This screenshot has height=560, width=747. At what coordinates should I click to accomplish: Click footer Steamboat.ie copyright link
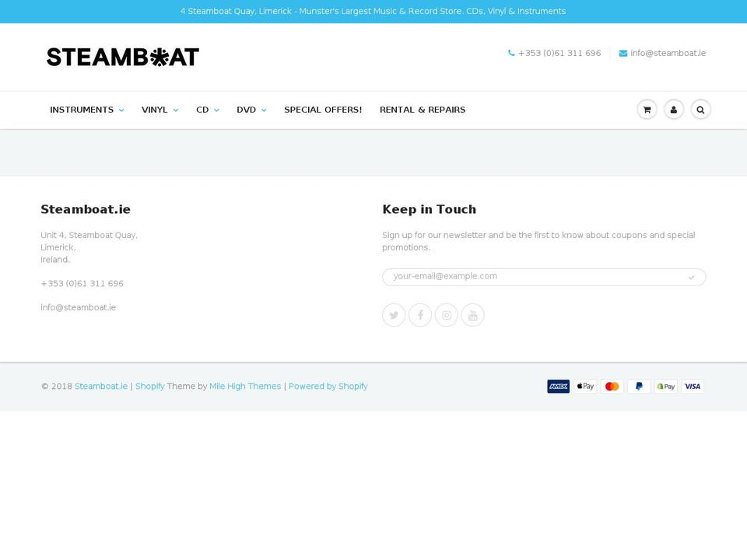coord(101,387)
